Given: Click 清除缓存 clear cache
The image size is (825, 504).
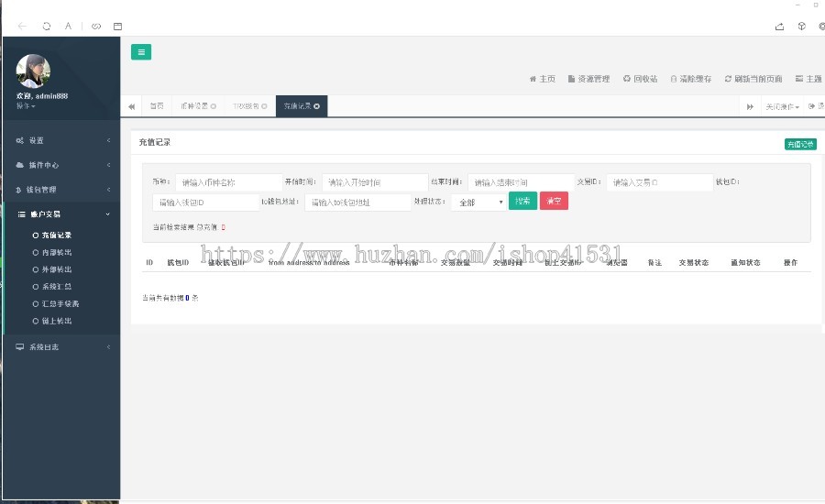Looking at the screenshot, I should [691, 79].
